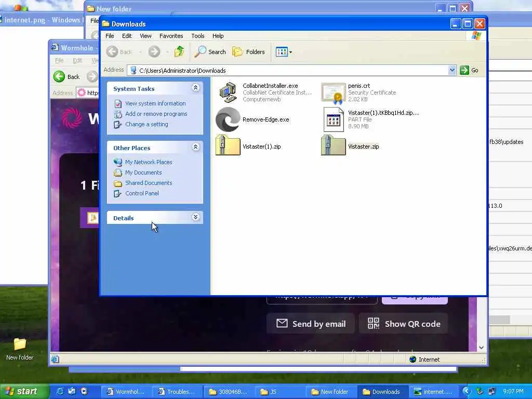The image size is (532, 399).
Task: Launch Internet Explorer from quick launch
Action: [x=60, y=392]
